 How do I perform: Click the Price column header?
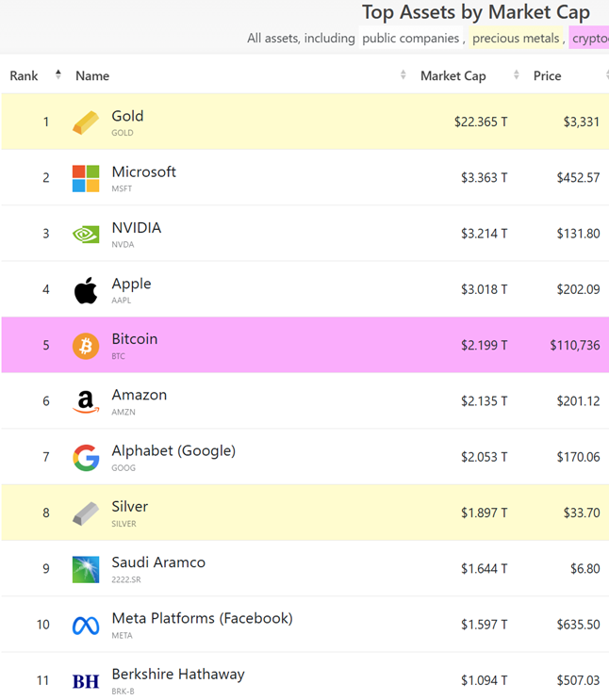coord(547,76)
